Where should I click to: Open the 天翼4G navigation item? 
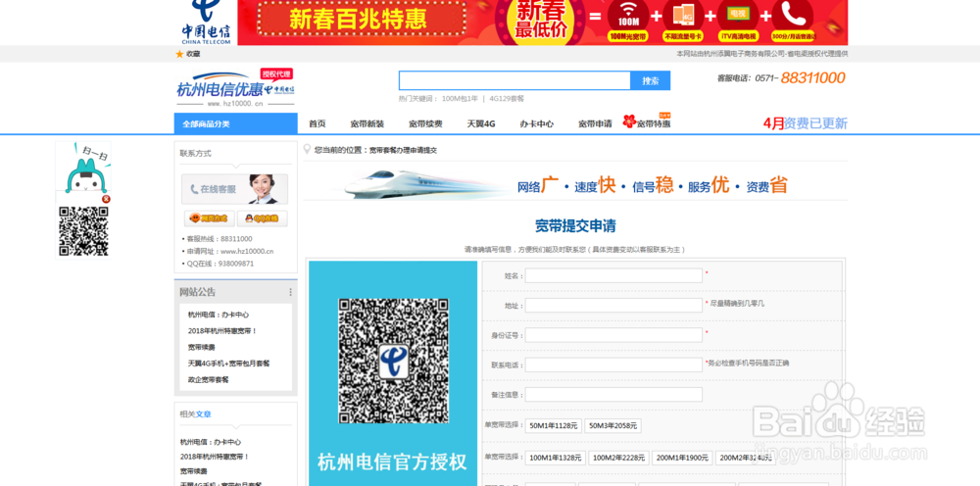(x=480, y=123)
